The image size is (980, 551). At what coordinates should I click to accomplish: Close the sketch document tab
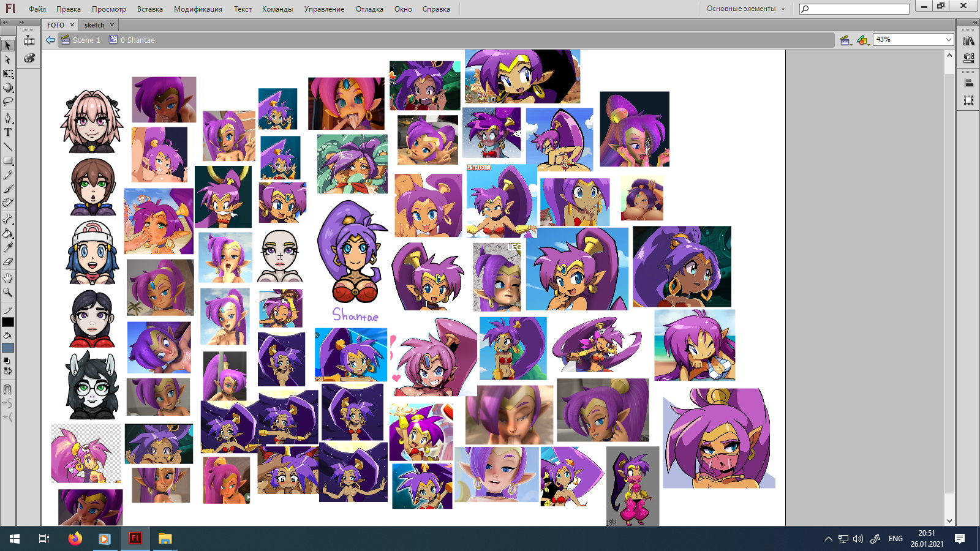pyautogui.click(x=112, y=25)
